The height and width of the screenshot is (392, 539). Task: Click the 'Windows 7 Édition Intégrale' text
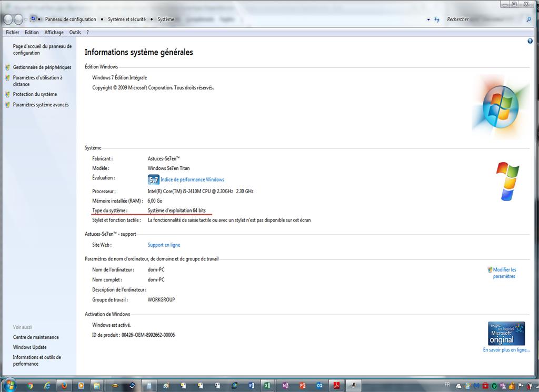(119, 78)
